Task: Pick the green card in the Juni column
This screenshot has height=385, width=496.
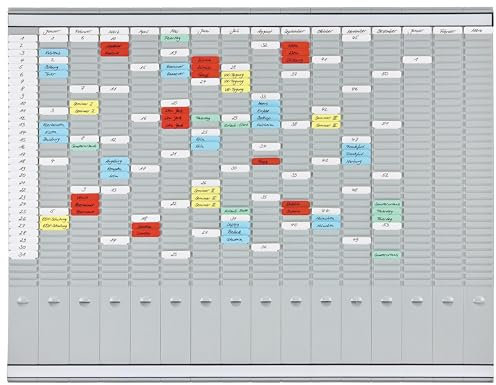Action: point(205,118)
